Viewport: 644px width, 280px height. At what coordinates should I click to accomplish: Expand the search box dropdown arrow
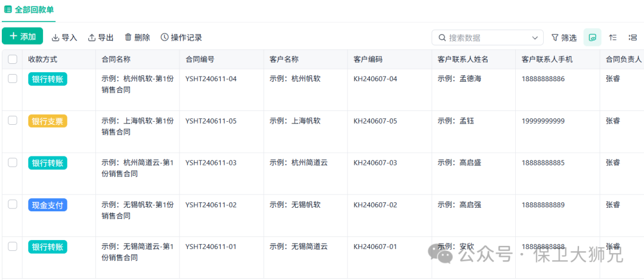point(534,38)
